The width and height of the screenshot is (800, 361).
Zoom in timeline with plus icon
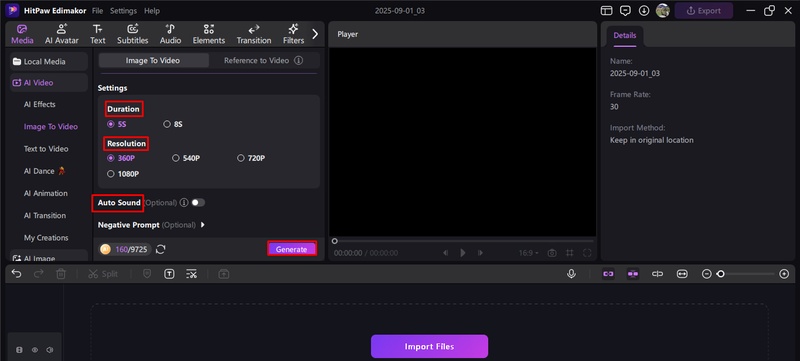coord(784,274)
